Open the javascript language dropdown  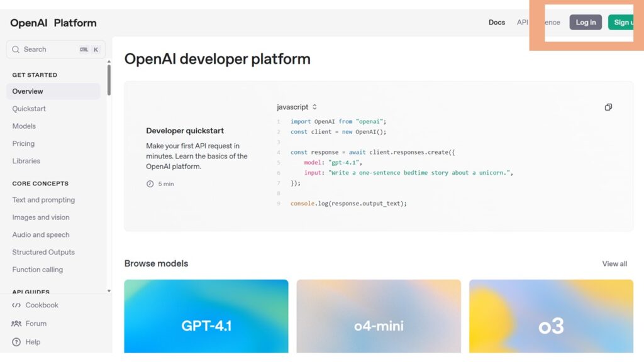click(297, 107)
